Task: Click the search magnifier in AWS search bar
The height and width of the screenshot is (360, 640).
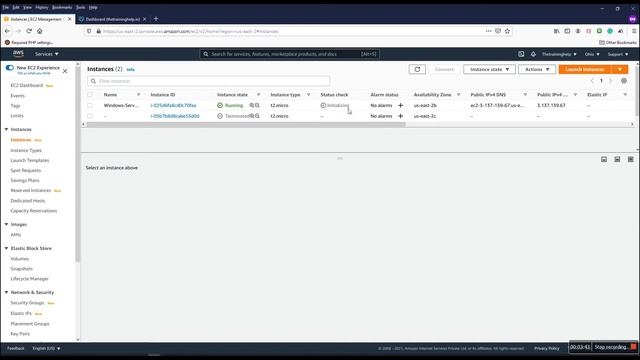Action: [x=206, y=54]
